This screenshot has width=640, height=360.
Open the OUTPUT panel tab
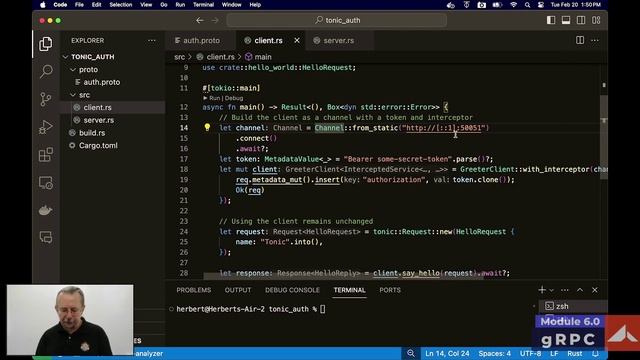[238, 290]
